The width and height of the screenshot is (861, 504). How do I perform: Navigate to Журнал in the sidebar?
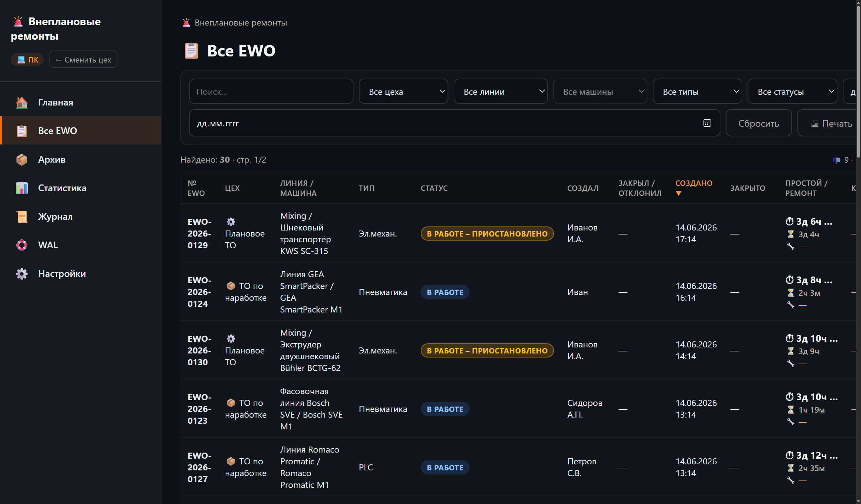click(x=81, y=217)
